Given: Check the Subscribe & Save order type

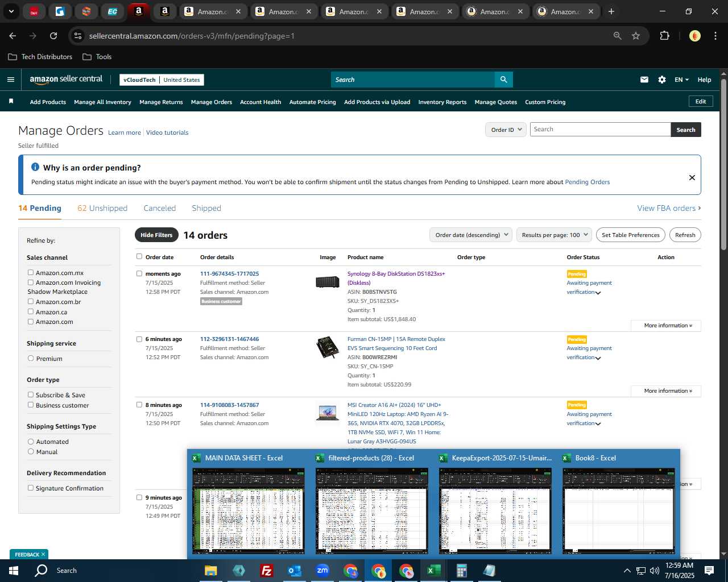Looking at the screenshot, I should (31, 395).
